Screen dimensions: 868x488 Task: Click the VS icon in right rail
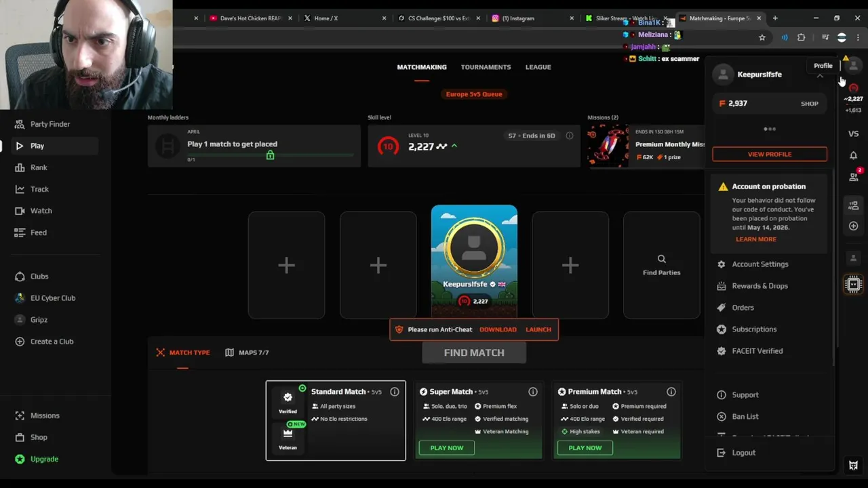pyautogui.click(x=853, y=134)
